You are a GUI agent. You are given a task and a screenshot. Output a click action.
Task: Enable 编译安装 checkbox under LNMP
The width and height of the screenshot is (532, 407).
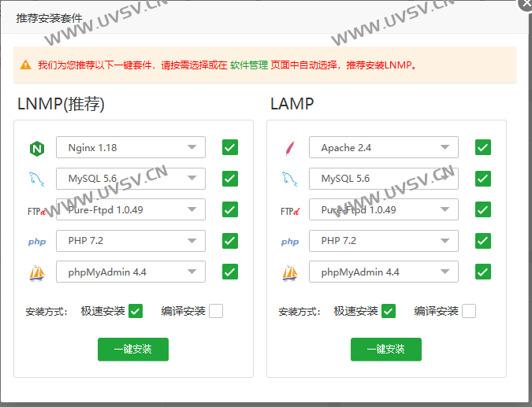(216, 311)
